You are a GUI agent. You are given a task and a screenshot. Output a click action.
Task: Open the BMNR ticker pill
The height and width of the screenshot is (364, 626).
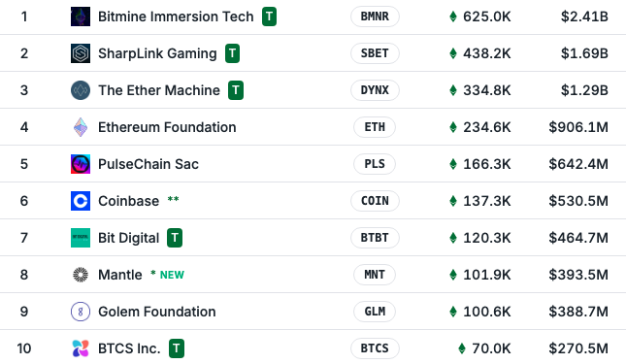[375, 17]
